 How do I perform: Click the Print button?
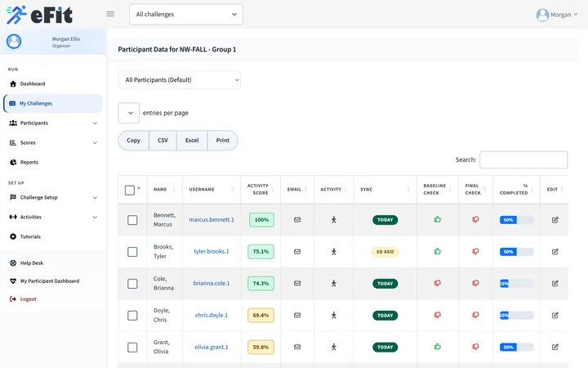click(x=223, y=141)
